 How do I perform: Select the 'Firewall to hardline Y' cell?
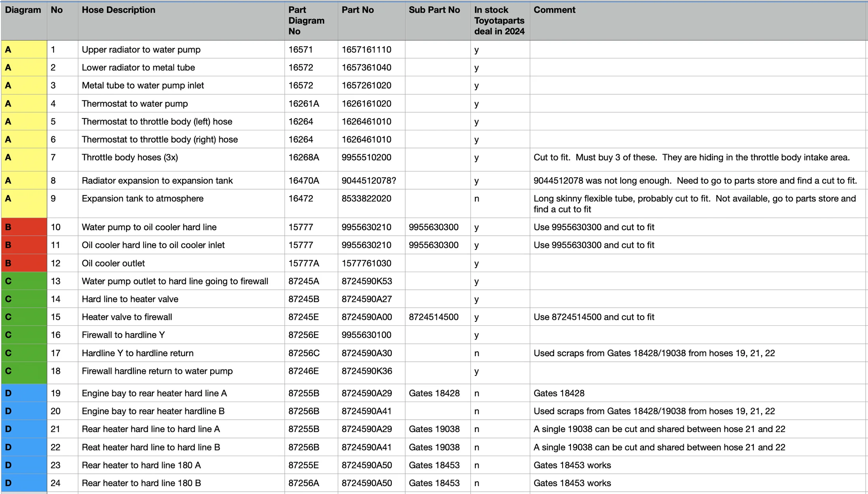[123, 335]
